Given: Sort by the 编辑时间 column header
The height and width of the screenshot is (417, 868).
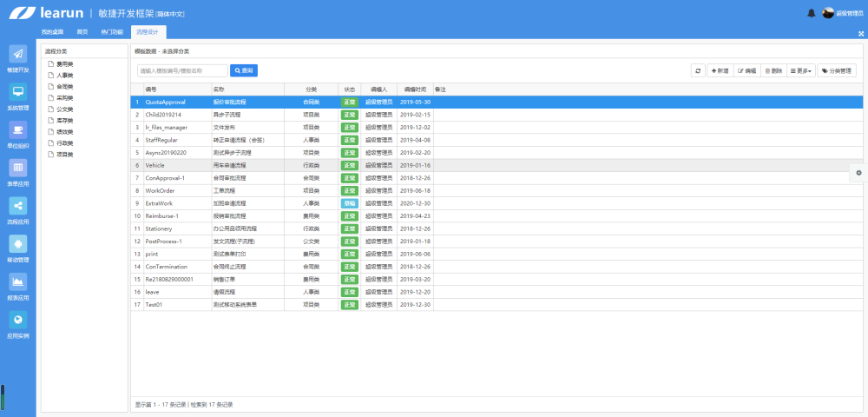Looking at the screenshot, I should (415, 89).
